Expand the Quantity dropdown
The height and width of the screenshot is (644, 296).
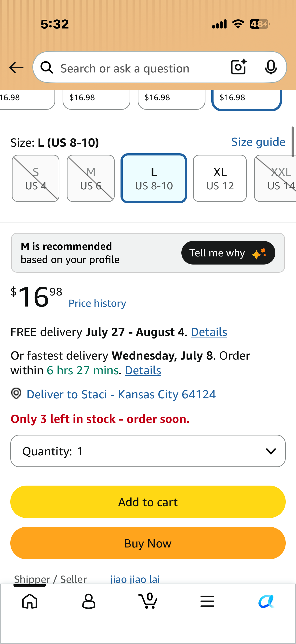point(148,451)
